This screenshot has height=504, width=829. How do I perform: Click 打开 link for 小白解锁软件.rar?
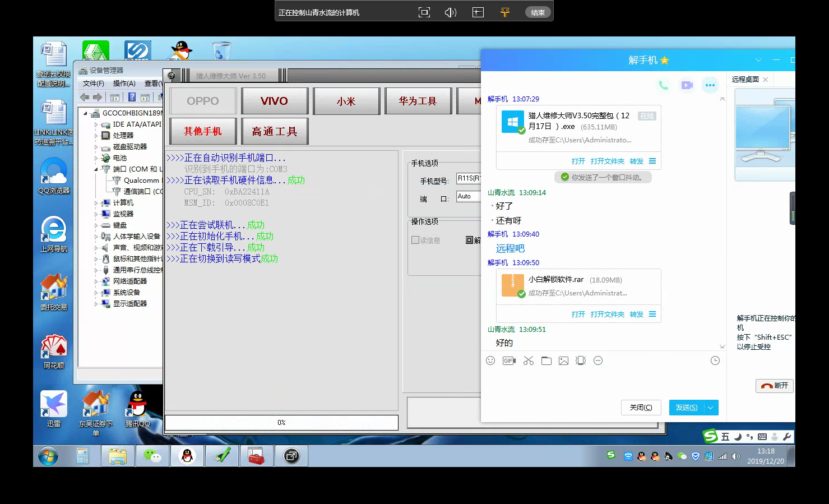(x=578, y=315)
